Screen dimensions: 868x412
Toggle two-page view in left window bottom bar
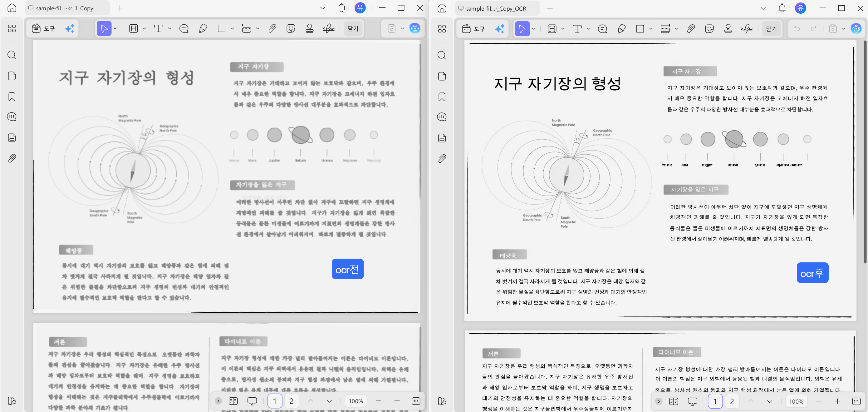coord(233,401)
